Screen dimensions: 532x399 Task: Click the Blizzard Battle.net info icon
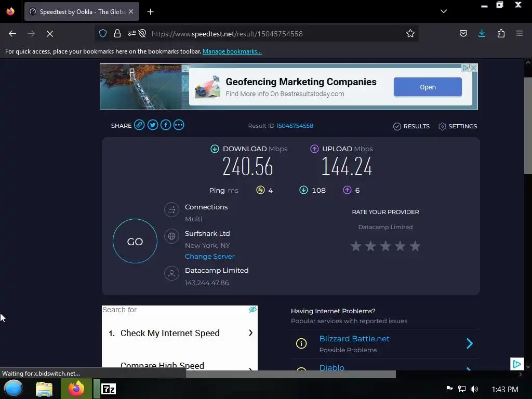(x=301, y=344)
